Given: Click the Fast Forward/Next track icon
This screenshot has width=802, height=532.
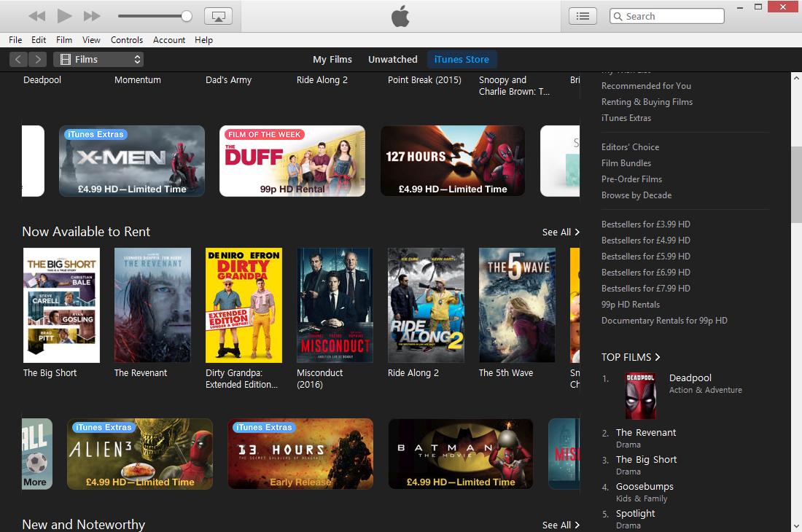Looking at the screenshot, I should pyautogui.click(x=92, y=16).
